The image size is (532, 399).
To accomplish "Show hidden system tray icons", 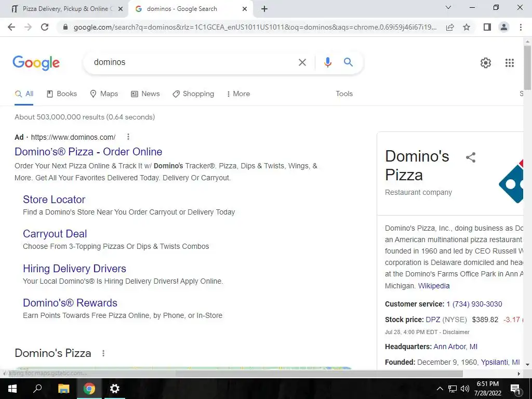I will pyautogui.click(x=440, y=389).
